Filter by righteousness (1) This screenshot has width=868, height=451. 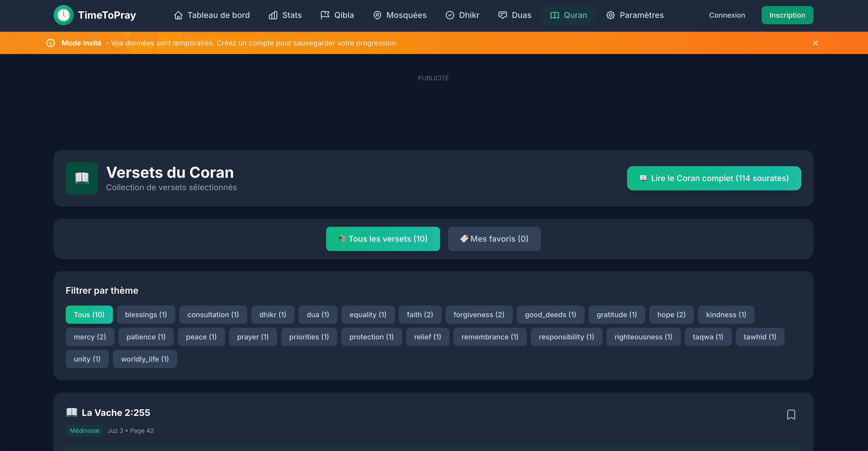643,337
